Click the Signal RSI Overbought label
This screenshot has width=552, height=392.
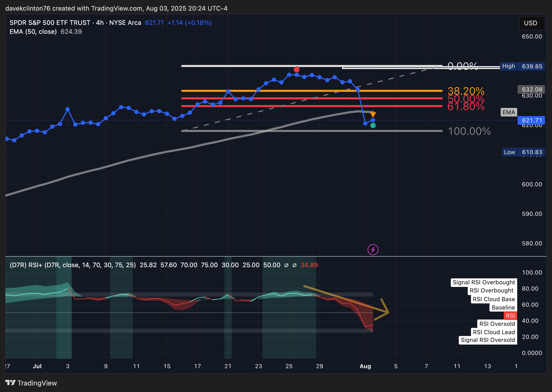484,282
